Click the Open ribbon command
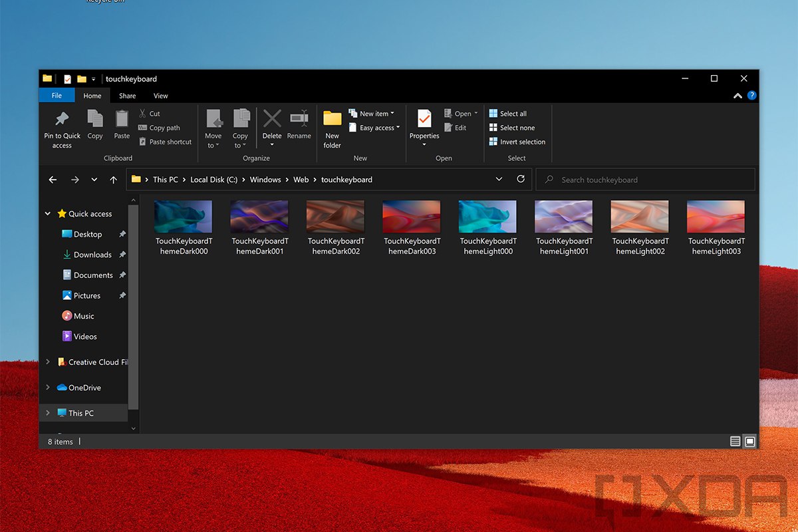Screen dimensions: 798x532 pyautogui.click(x=461, y=114)
